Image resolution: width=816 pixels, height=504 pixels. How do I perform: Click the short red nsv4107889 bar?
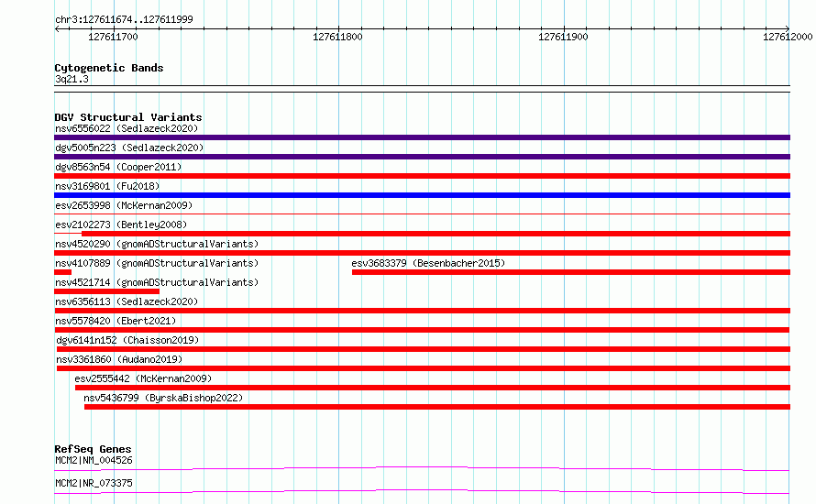point(63,272)
